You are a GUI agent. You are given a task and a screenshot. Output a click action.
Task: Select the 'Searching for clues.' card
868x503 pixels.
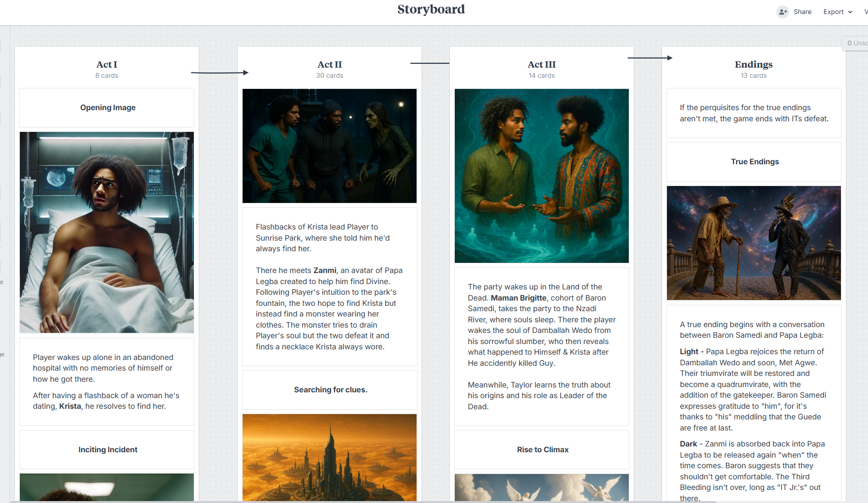330,390
